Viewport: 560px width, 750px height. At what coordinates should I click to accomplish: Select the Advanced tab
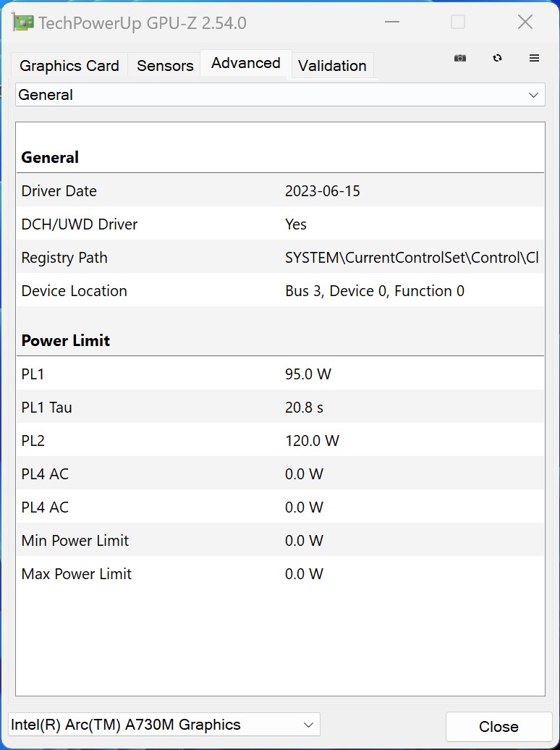(246, 63)
